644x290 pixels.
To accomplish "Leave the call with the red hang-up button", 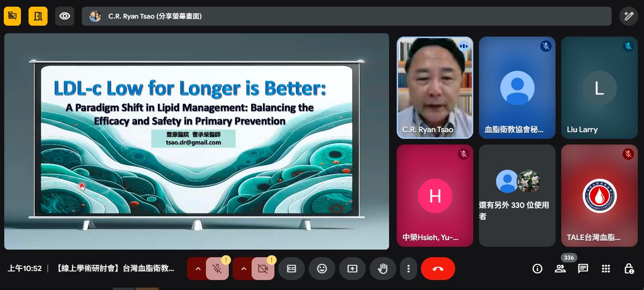I will tap(438, 269).
